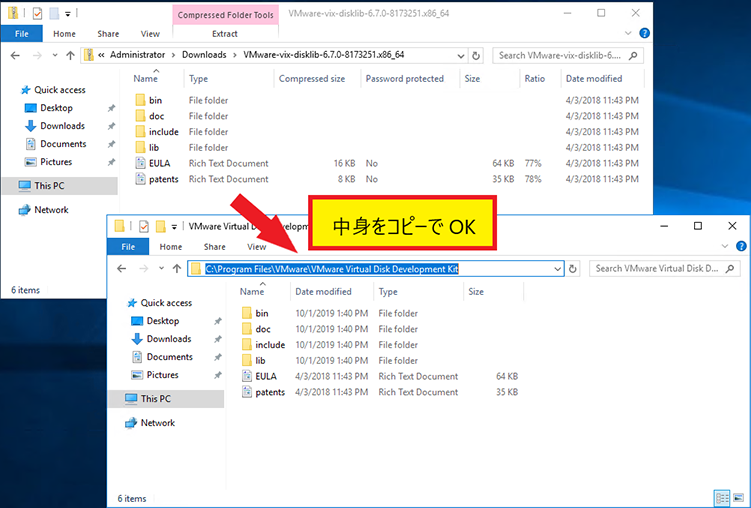
Task: Select doc folder icon in Development Kit window
Action: [x=247, y=329]
